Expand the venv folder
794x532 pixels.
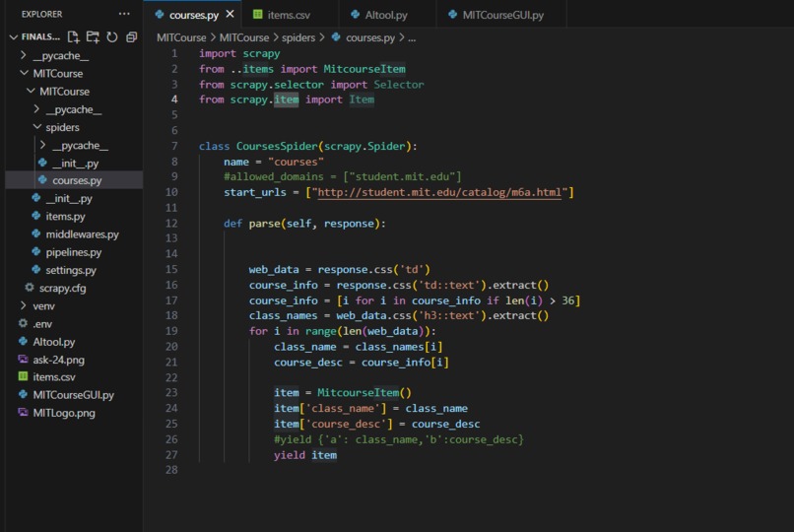(24, 305)
